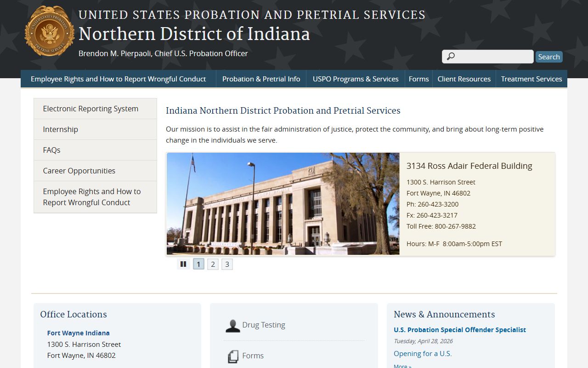Click the More » news link
Image resolution: width=588 pixels, height=368 pixels.
pos(402,366)
